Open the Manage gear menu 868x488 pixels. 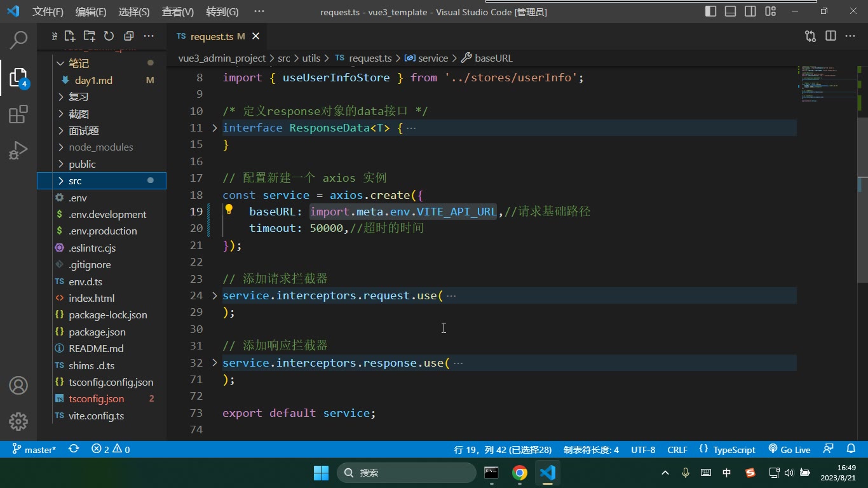18,421
